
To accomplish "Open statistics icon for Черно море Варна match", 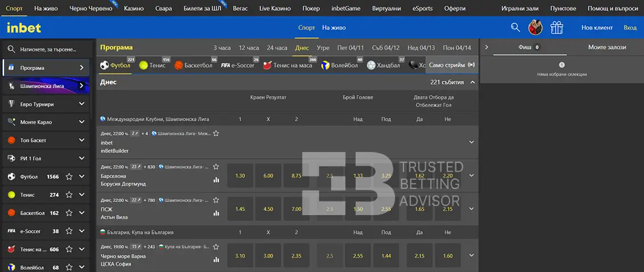I will pos(216,259).
